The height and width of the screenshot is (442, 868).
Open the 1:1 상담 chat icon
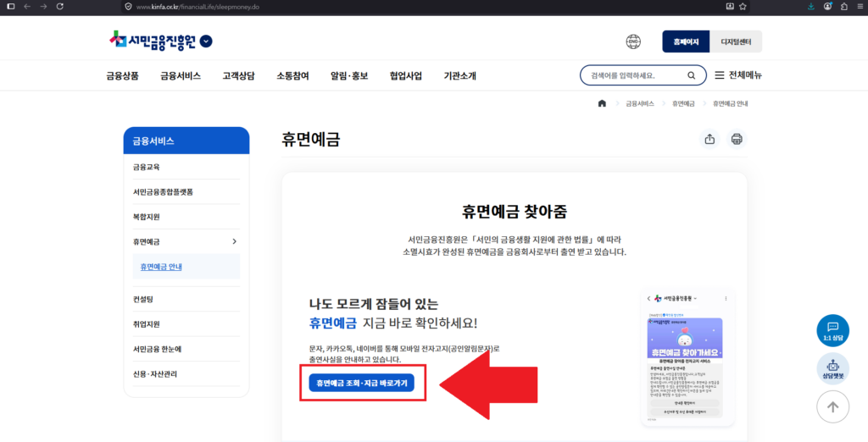pyautogui.click(x=832, y=330)
